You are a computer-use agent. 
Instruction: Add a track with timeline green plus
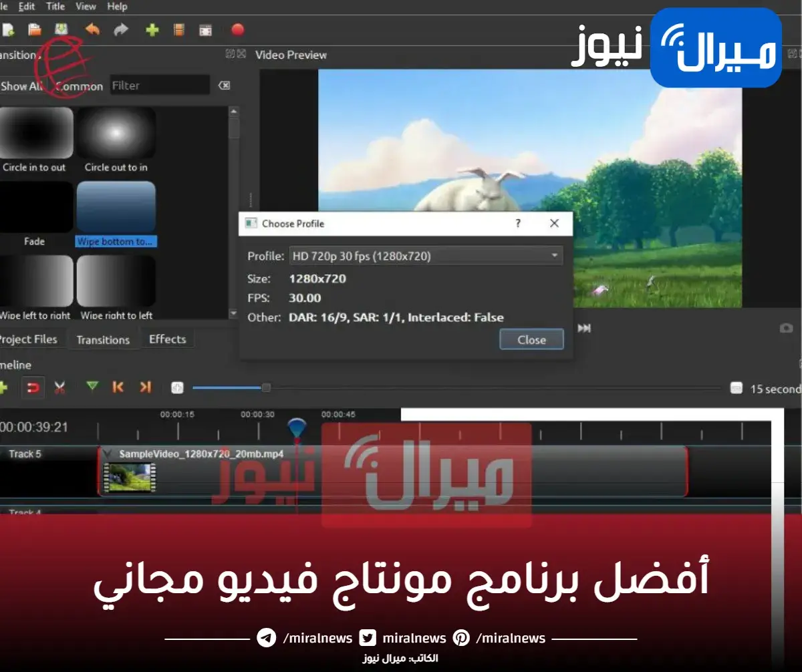coord(3,387)
